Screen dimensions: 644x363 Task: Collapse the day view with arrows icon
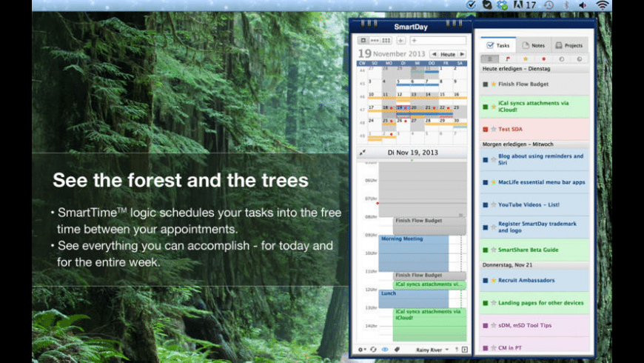pyautogui.click(x=363, y=153)
